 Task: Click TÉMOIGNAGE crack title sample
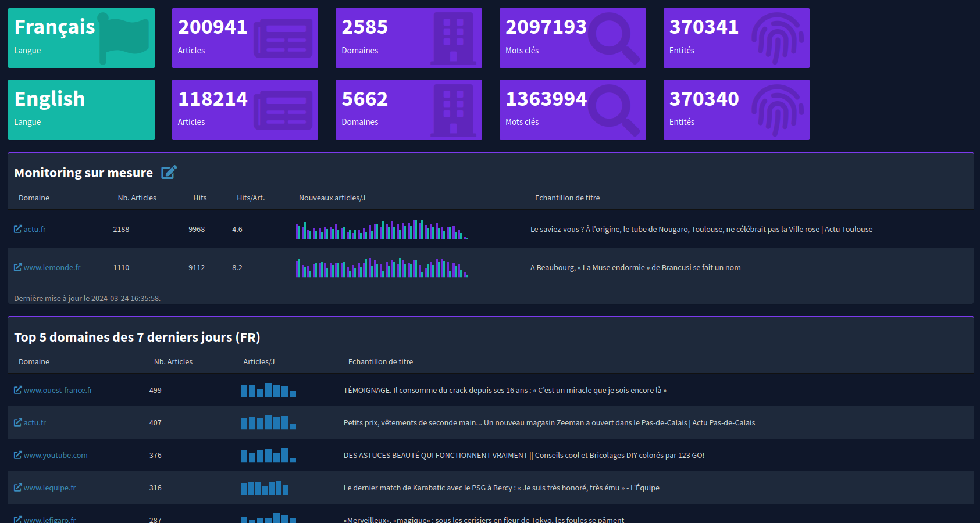(505, 390)
